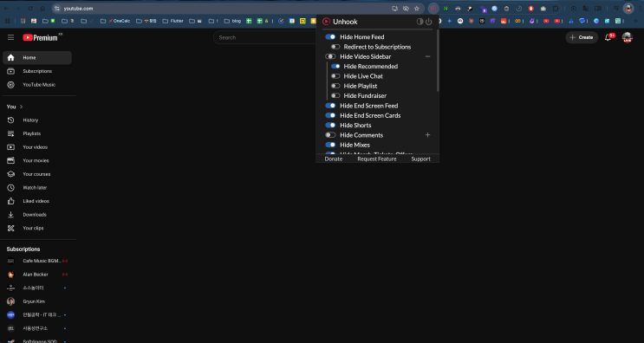Image resolution: width=644 pixels, height=343 pixels.
Task: Toggle the Hide End Screen Cards switch
Action: [330, 116]
